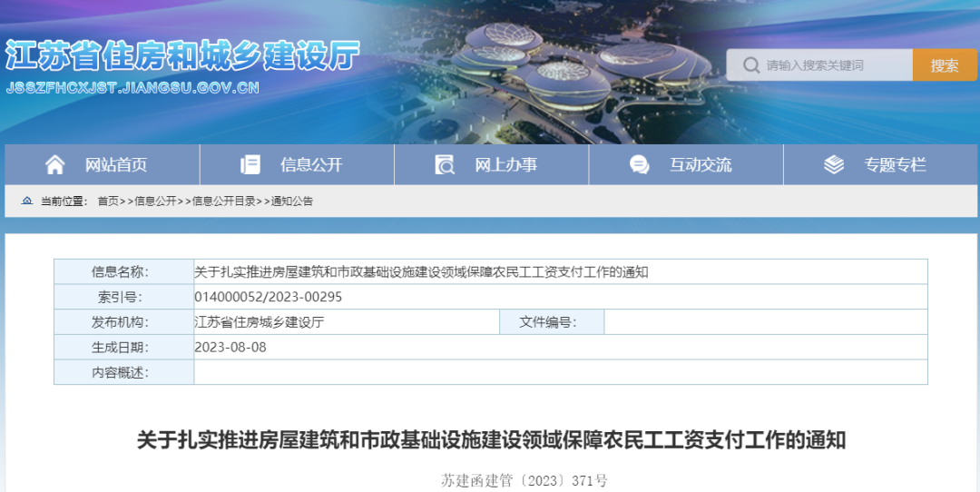Click the chat bubble icon beside 互动交流
Viewport: 980px width, 492px height.
click(x=639, y=164)
